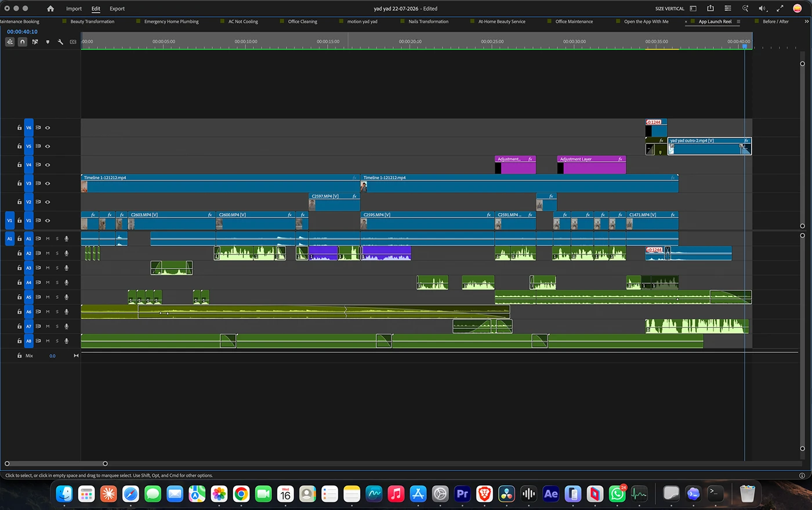
Task: Select clip yad yad outro-2.mp4 on V5
Action: (709, 146)
